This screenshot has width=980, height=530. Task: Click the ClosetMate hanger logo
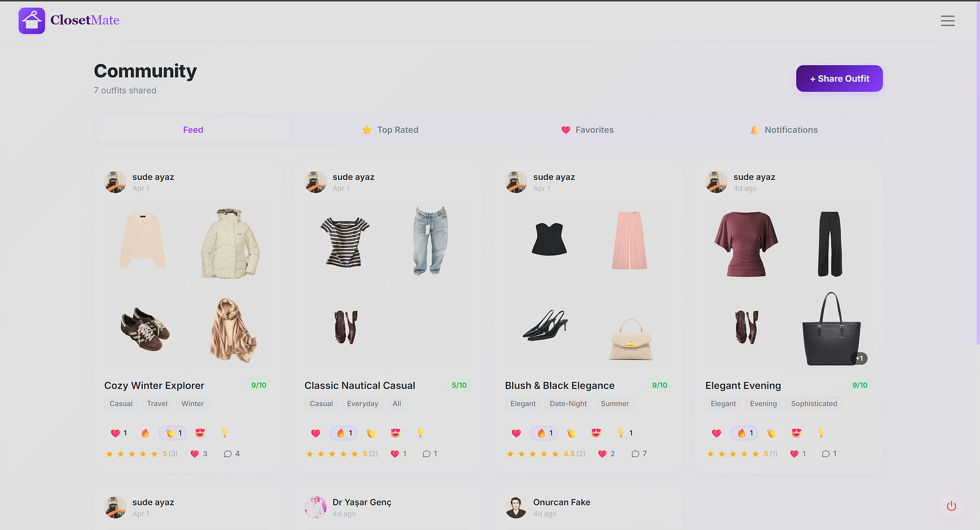(x=32, y=21)
